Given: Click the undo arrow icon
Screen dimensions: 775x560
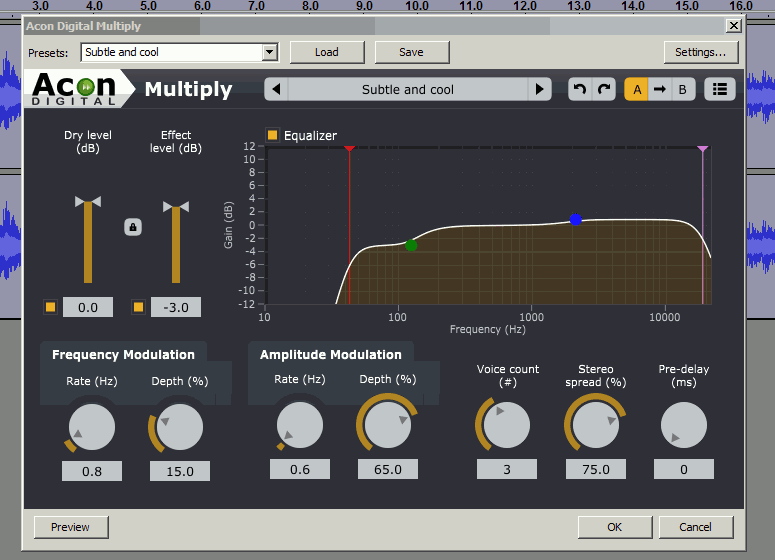Looking at the screenshot, I should tap(580, 89).
